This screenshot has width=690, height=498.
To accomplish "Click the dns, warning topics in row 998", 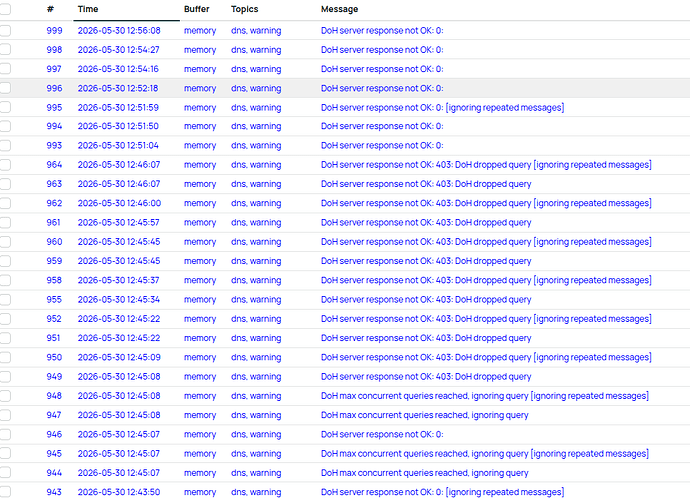I will (256, 50).
